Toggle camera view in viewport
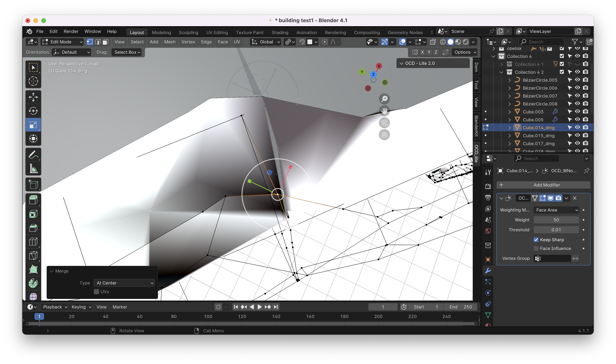 [384, 123]
